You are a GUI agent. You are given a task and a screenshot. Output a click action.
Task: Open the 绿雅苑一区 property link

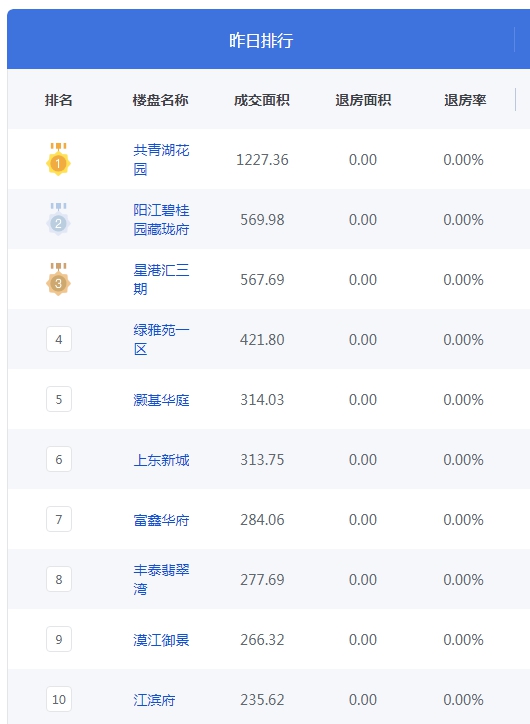pos(161,339)
